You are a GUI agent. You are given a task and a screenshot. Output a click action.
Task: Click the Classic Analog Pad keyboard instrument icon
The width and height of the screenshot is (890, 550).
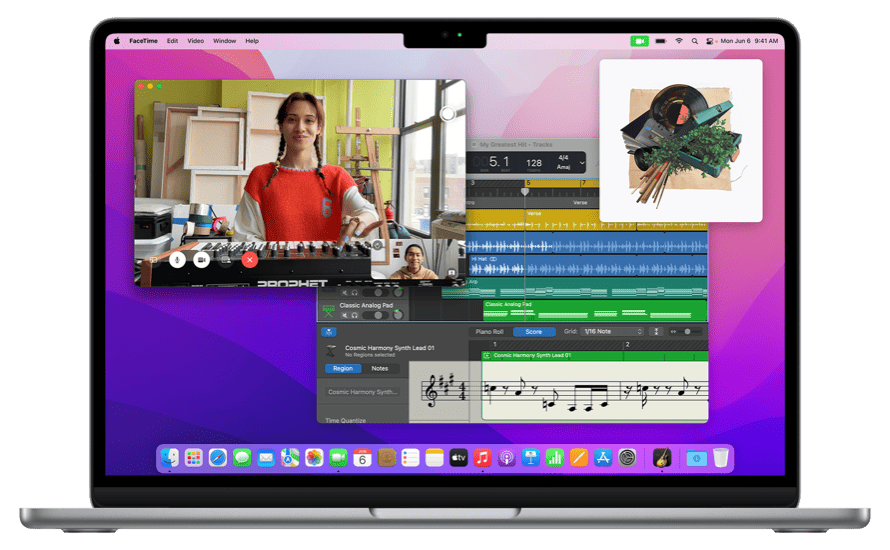[329, 310]
